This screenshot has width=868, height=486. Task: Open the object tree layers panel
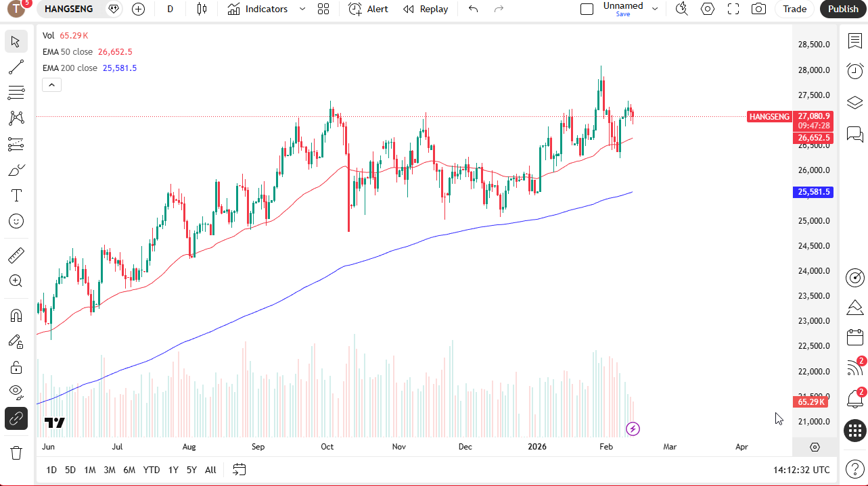pos(855,102)
